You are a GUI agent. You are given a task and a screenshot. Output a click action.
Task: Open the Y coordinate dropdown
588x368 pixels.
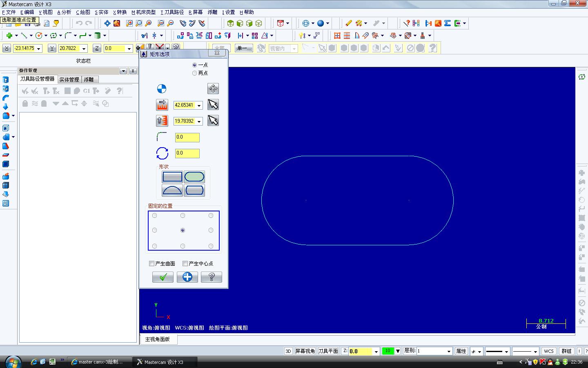point(84,49)
